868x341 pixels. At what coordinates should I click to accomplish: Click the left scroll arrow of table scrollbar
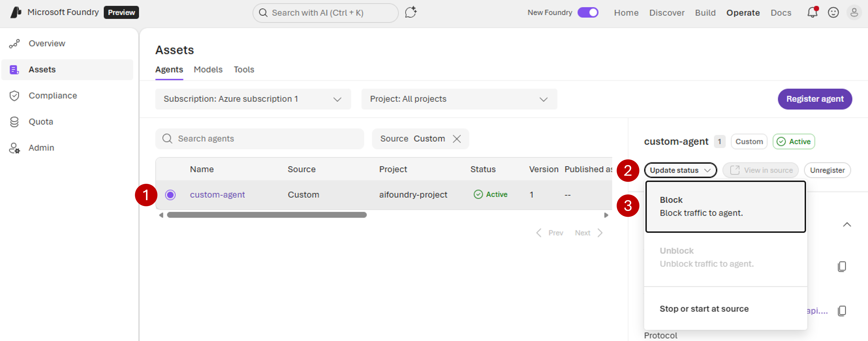click(x=161, y=215)
